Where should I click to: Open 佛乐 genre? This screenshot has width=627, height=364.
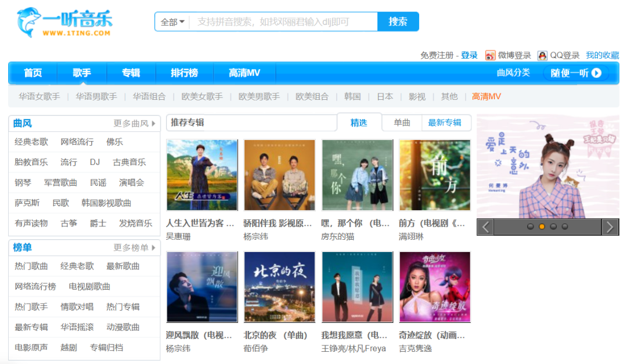[114, 142]
